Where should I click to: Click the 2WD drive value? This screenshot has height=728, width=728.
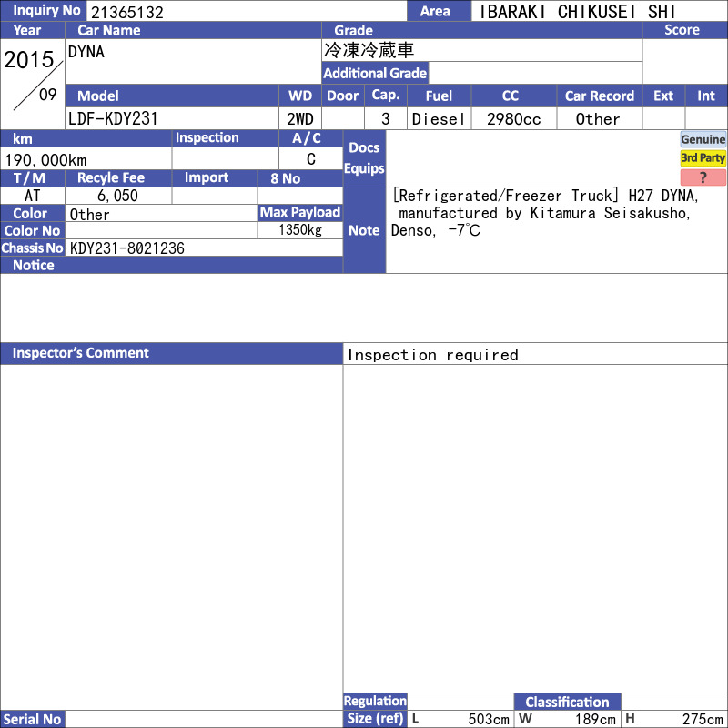click(x=300, y=119)
